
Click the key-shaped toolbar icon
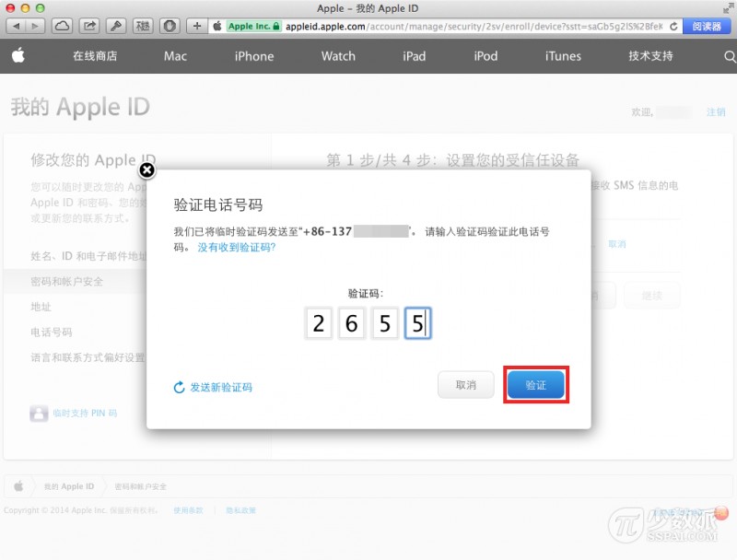[x=116, y=27]
